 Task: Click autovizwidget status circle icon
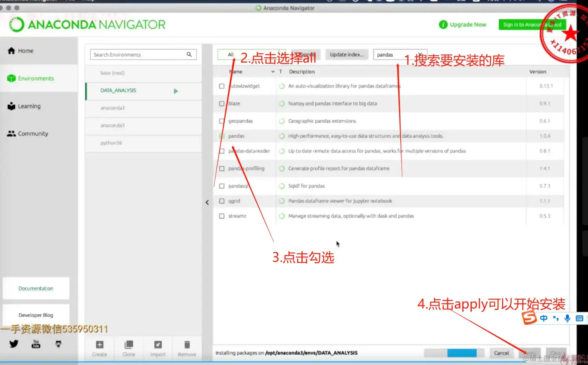(281, 86)
